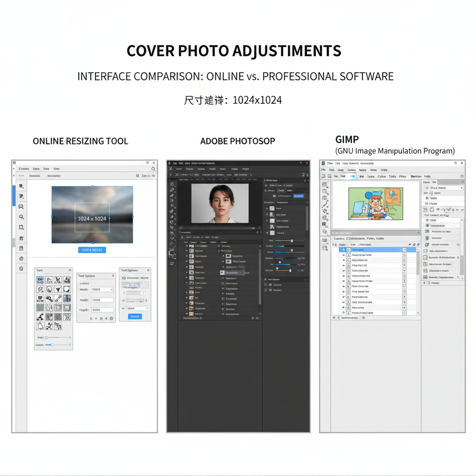Photoshop: select topmost tool in left toolbar
Screen dimensions: 476x476
pos(172,184)
